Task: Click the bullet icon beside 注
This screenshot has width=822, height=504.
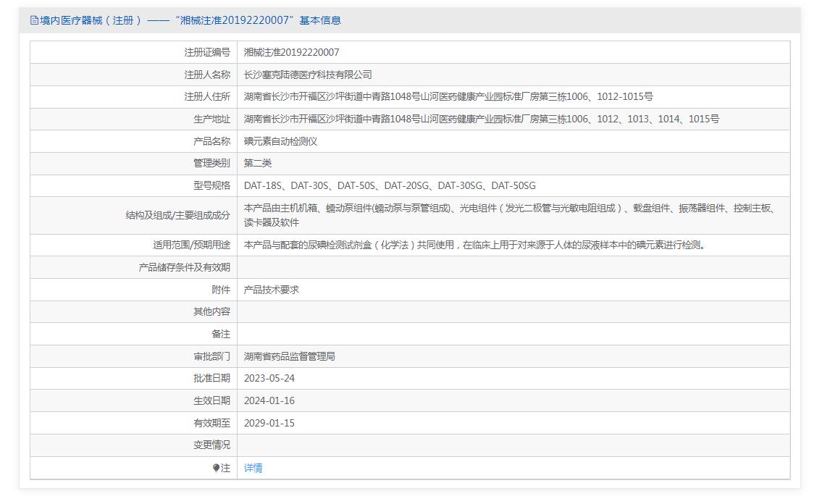Action: 216,468
